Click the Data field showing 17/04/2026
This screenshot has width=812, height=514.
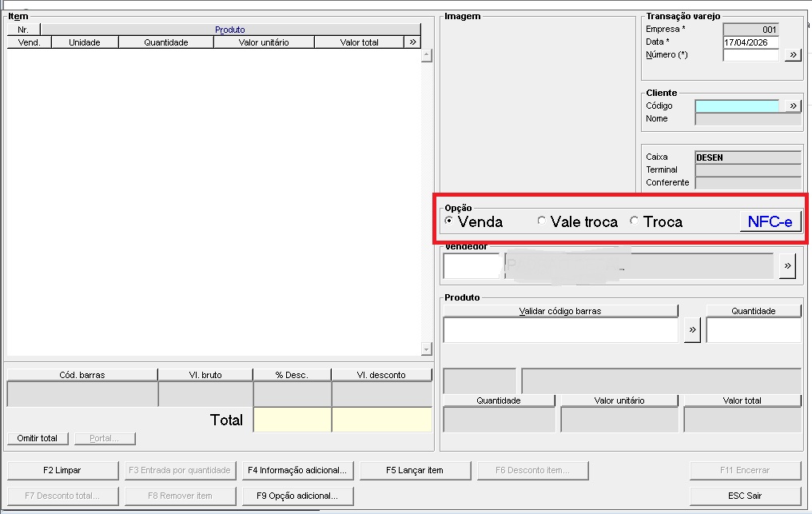(751, 42)
